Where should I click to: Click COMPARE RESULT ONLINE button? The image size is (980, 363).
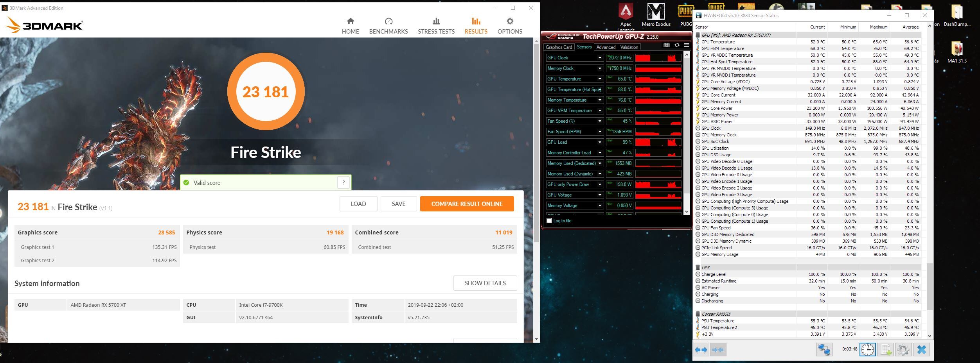coord(467,204)
